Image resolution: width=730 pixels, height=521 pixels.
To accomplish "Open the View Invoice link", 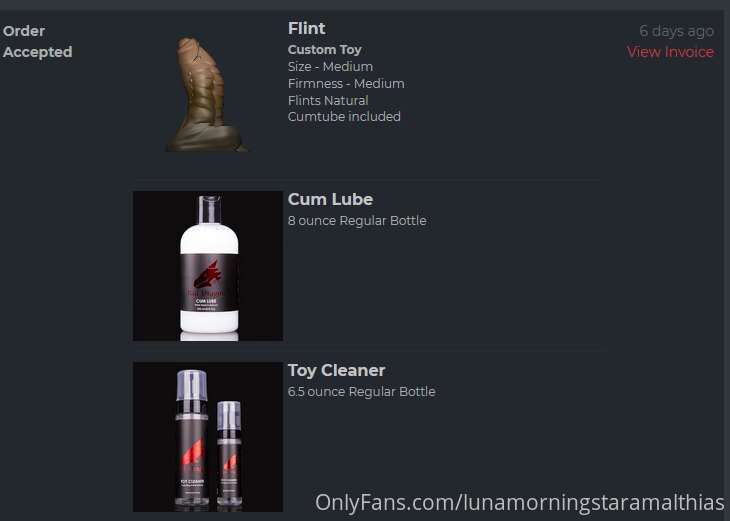I will [x=670, y=52].
